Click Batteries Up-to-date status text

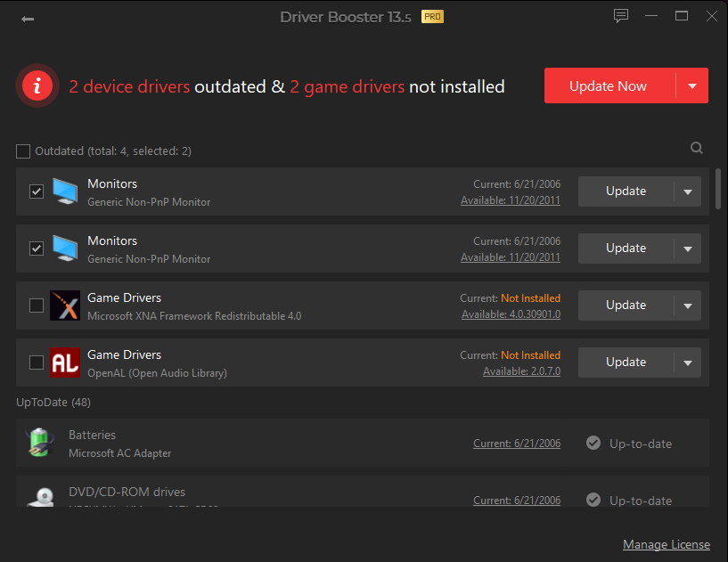point(641,444)
